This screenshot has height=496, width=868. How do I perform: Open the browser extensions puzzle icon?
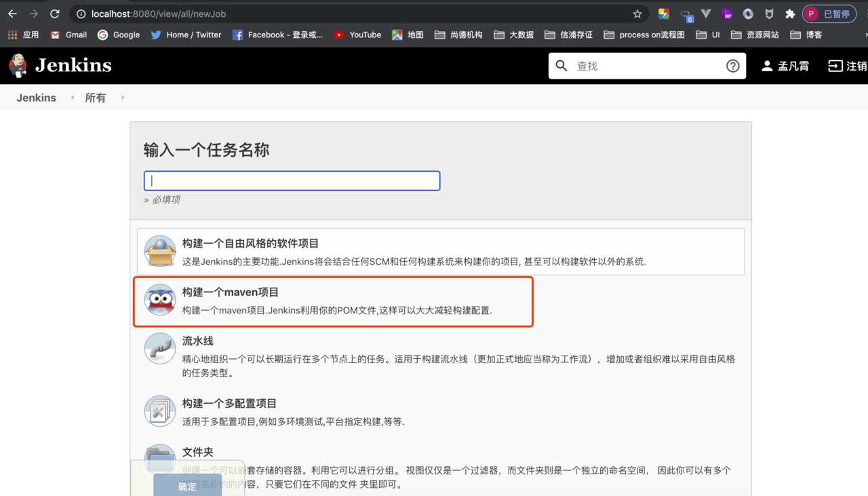coord(790,14)
